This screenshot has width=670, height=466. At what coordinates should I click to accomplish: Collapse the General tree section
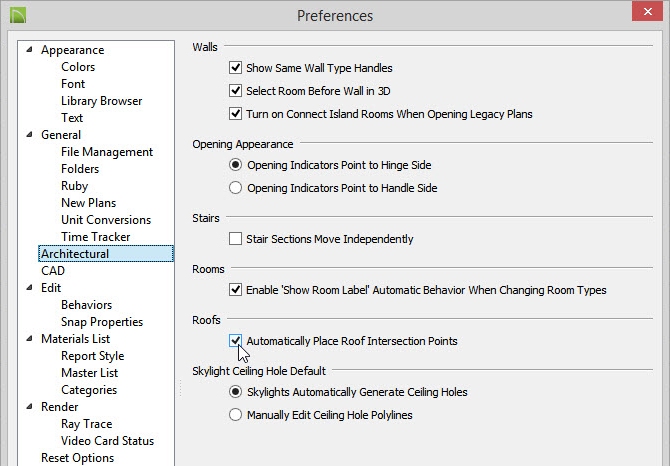[x=29, y=135]
